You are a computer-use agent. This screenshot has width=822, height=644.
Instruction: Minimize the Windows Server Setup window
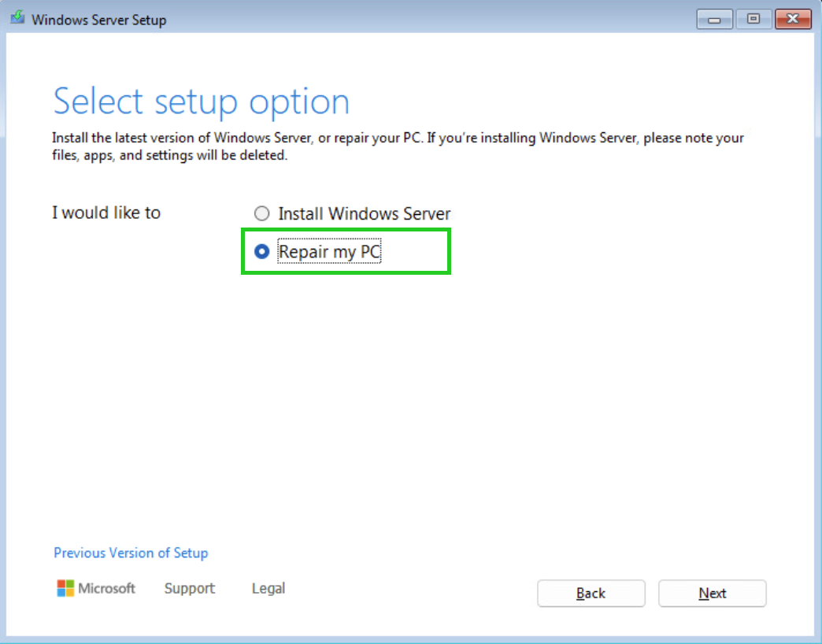coord(713,19)
